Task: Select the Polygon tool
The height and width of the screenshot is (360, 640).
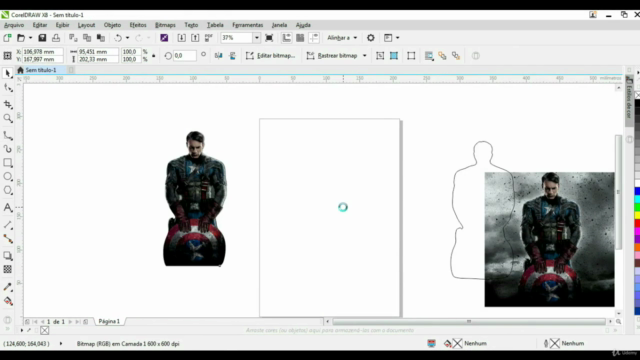Action: [x=8, y=190]
